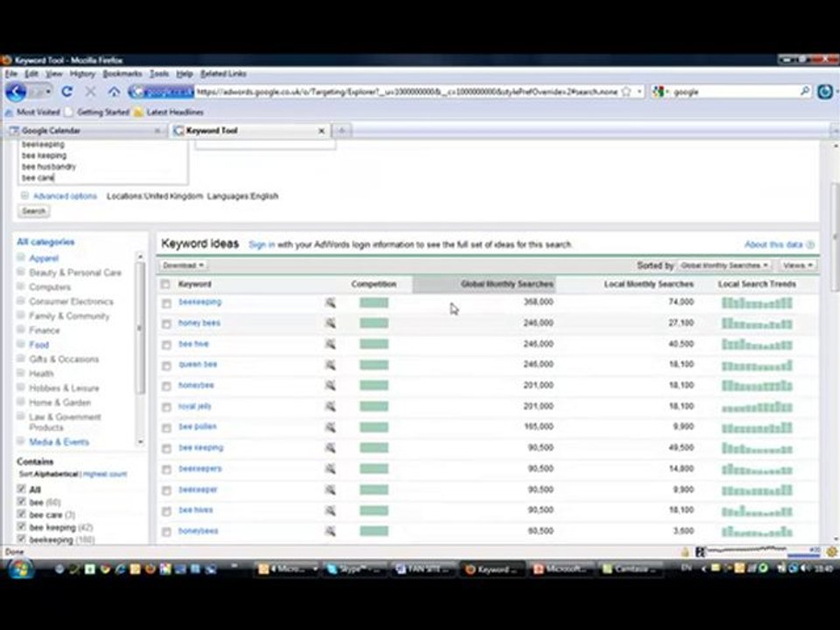This screenshot has height=630, width=840.
Task: Tick checkbox for beekeeping keyword
Action: click(x=166, y=304)
